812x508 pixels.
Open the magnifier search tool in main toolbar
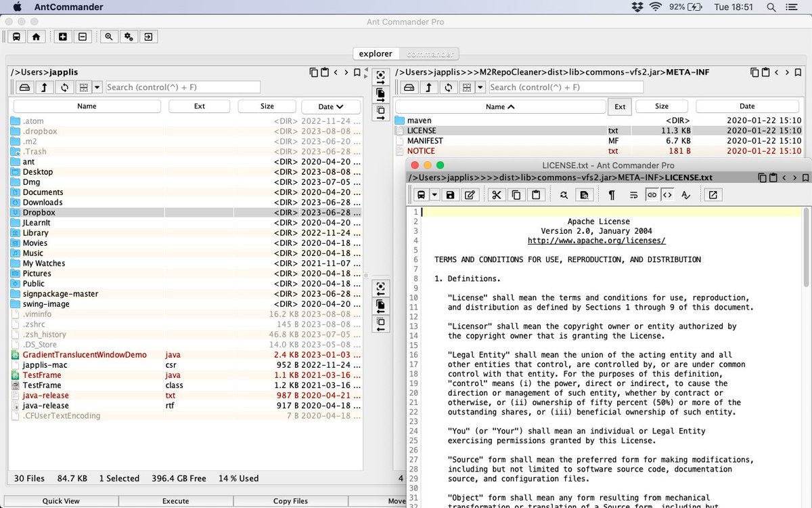click(109, 37)
